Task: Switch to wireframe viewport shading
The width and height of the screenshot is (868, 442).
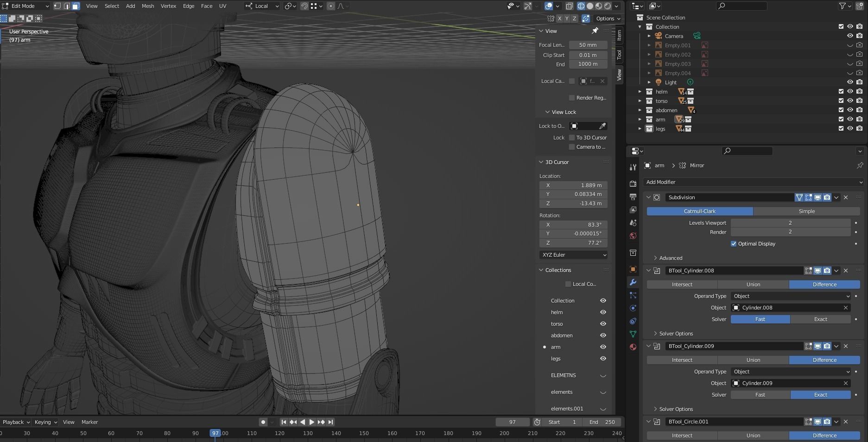Action: (581, 6)
